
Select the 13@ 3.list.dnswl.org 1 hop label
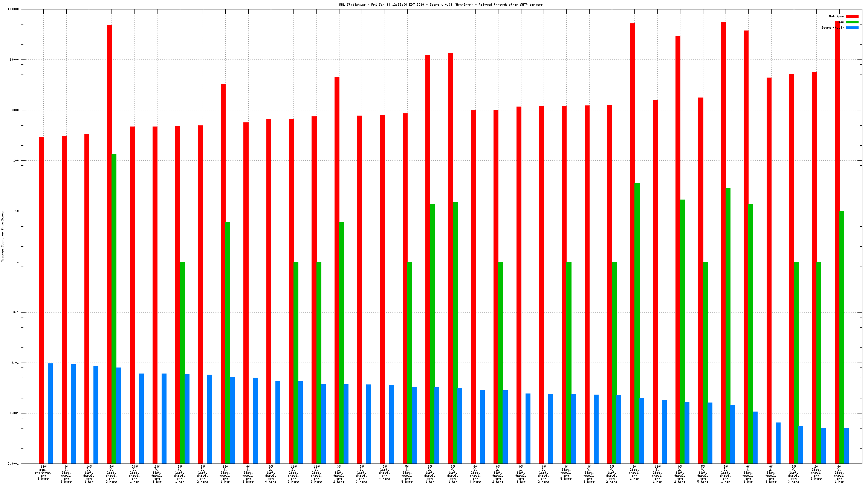225,474
